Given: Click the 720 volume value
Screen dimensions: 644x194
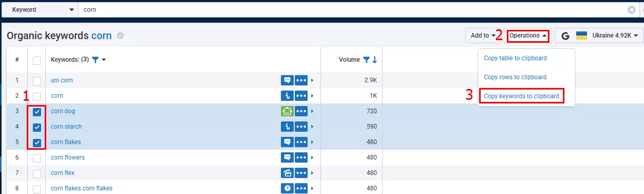Looking at the screenshot, I should 372,111.
